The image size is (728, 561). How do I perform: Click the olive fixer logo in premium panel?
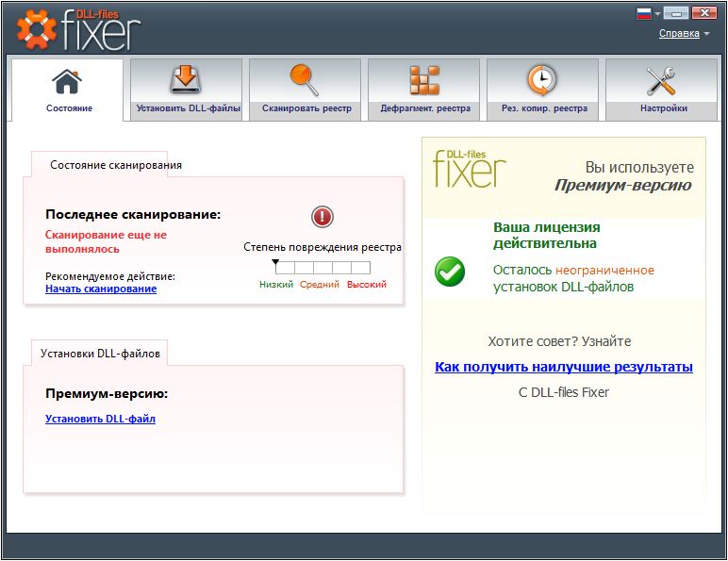pos(469,169)
